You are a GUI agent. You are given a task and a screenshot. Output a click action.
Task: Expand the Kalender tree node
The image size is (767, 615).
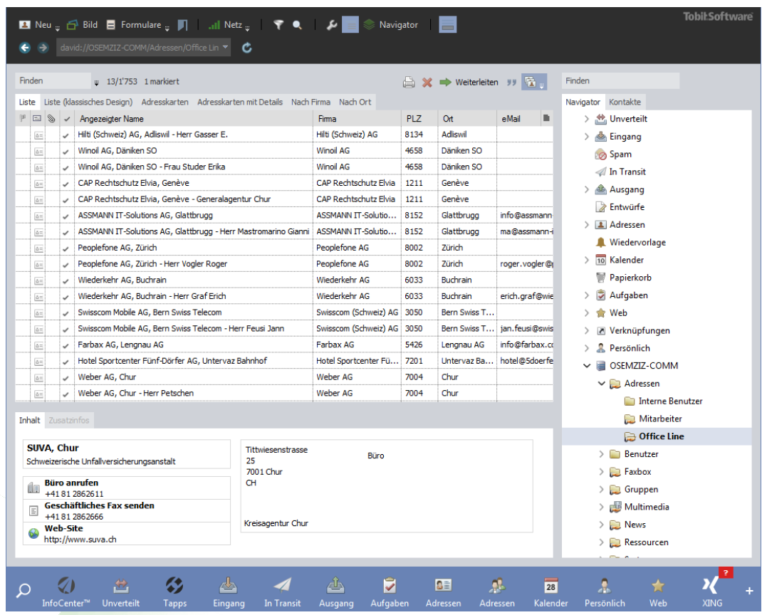pos(587,260)
